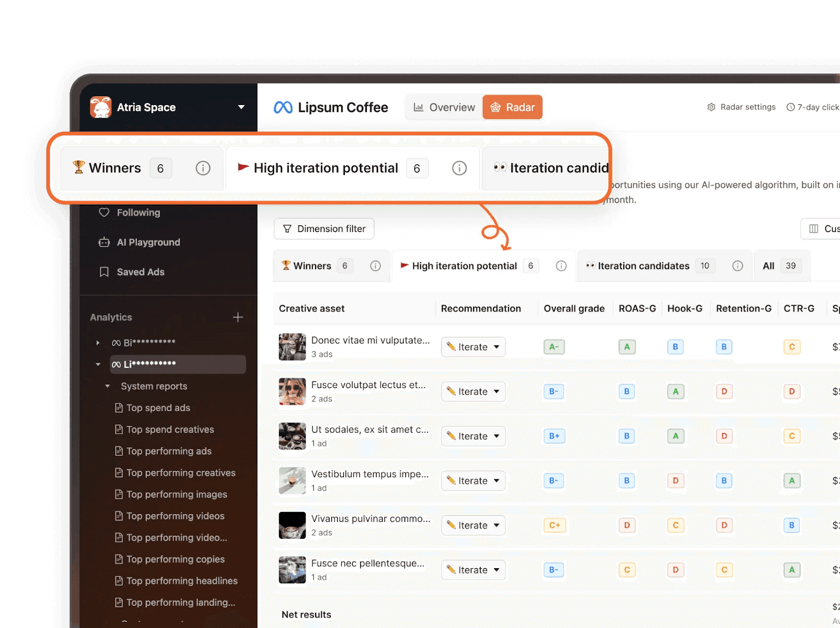This screenshot has height=628, width=840.
Task: Select the Iteration candidates tab
Action: (643, 266)
